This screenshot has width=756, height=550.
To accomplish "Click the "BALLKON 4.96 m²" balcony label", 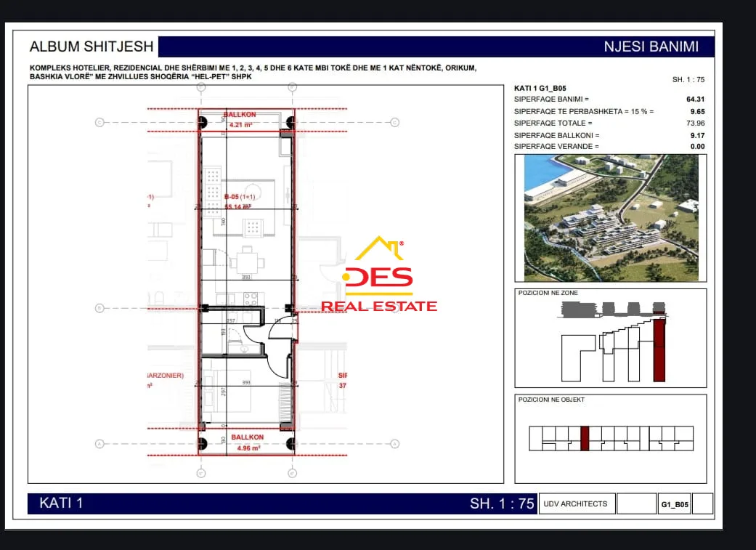I will point(248,442).
